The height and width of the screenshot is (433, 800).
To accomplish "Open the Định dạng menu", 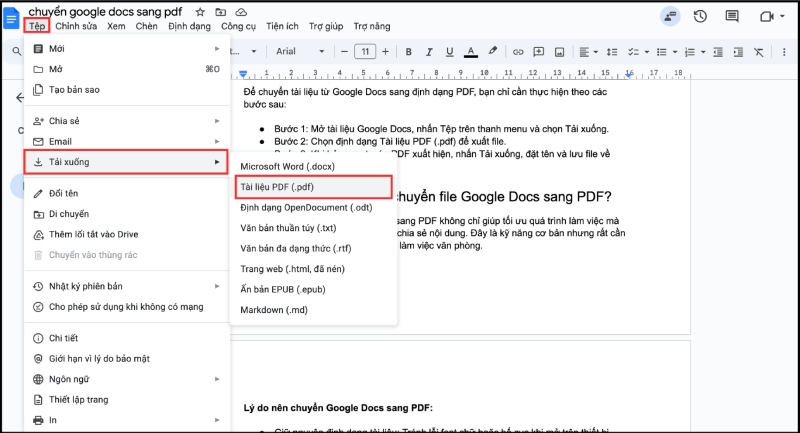I will point(189,26).
